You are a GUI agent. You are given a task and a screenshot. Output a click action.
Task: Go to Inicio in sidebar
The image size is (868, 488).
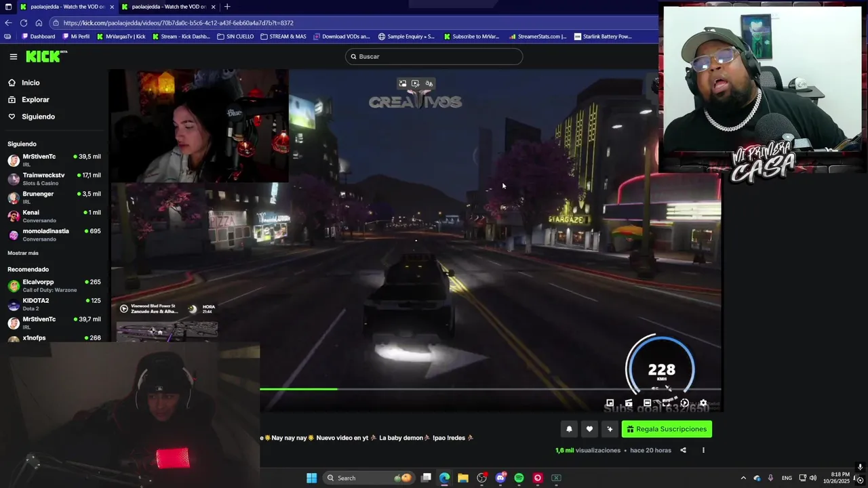click(x=31, y=83)
